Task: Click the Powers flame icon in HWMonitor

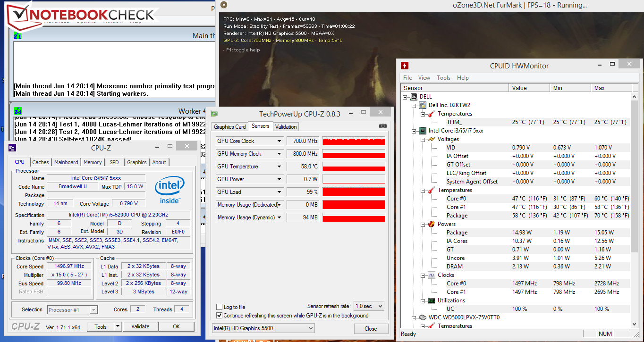Action: tap(431, 224)
